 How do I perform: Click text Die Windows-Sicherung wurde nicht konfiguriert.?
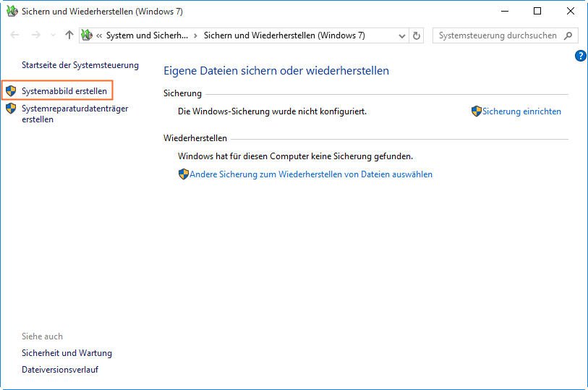(272, 111)
